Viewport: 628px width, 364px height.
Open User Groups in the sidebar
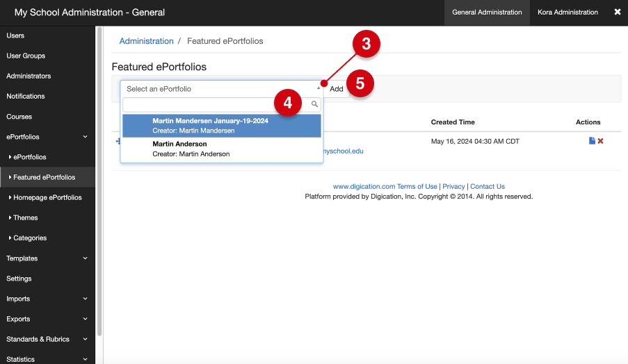point(26,56)
